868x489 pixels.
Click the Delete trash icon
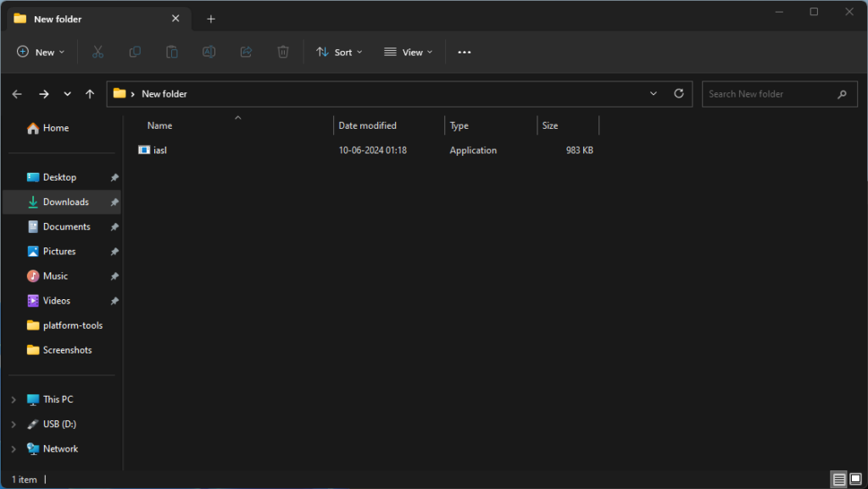coord(282,52)
